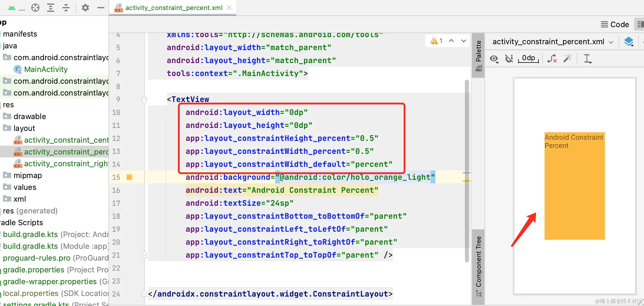644x306 pixels.
Task: Open proguard-rules.pro file
Action: 56,258
